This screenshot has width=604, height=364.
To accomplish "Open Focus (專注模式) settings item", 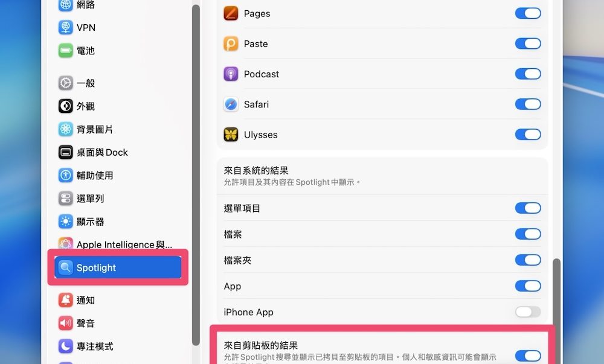I will coord(94,346).
